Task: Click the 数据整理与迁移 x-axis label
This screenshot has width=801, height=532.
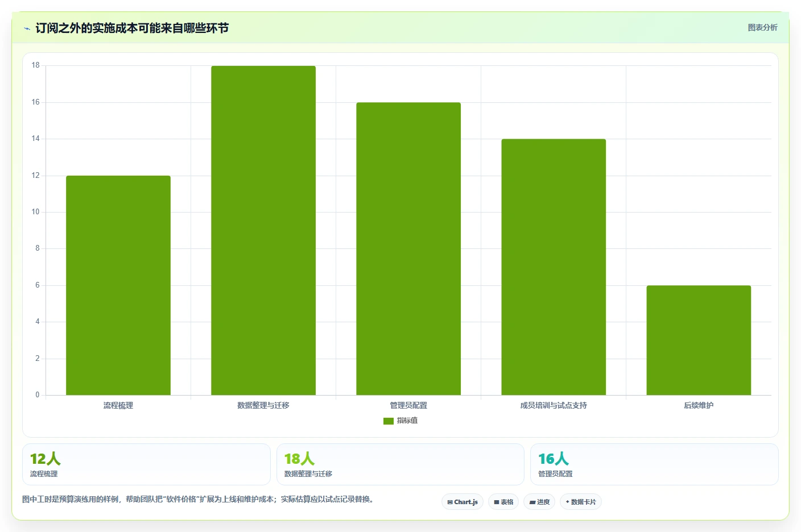Action: pyautogui.click(x=263, y=405)
